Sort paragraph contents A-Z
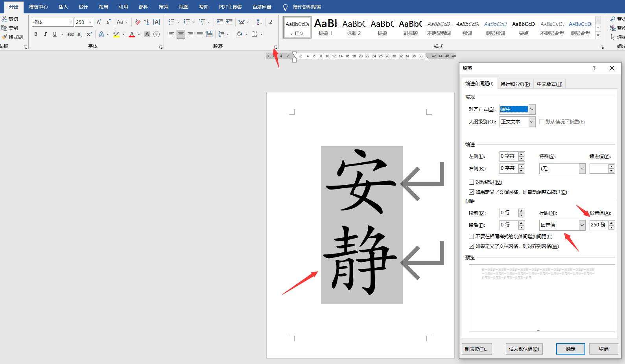This screenshot has width=625, height=364. (x=259, y=22)
